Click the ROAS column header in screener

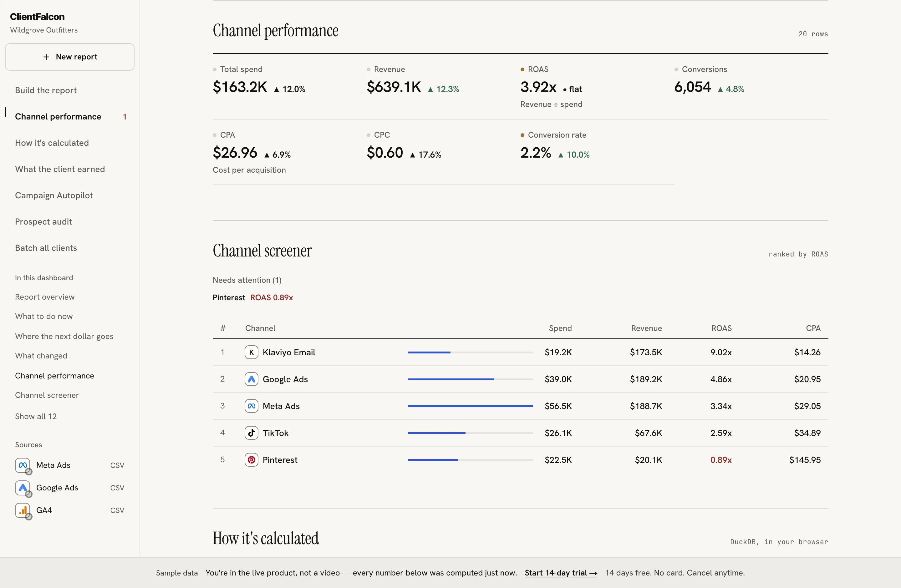tap(721, 328)
